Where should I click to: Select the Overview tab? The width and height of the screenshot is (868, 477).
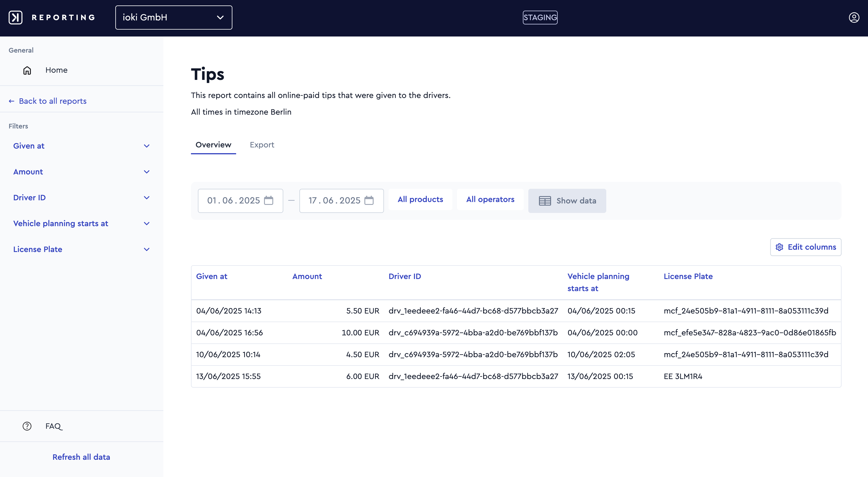coord(213,145)
